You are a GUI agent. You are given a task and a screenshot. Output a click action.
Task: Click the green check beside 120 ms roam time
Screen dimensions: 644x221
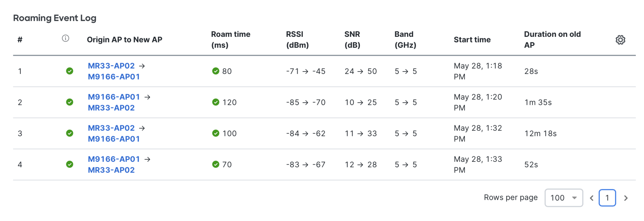[216, 102]
